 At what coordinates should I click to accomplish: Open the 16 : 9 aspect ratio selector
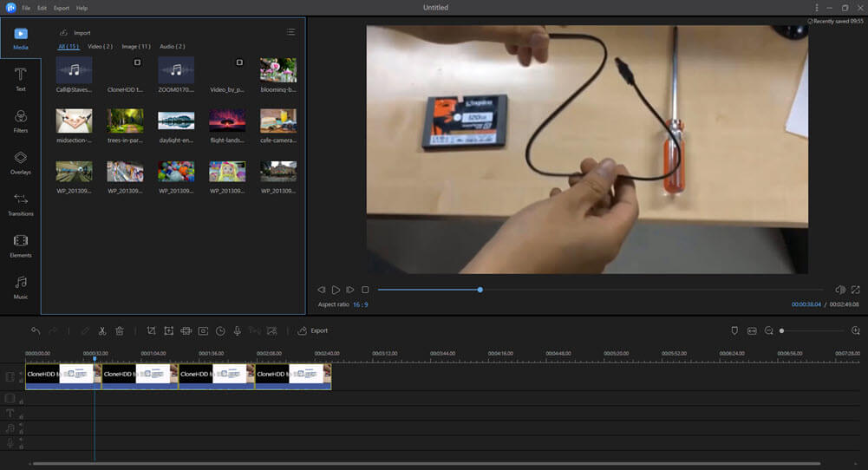click(x=360, y=304)
